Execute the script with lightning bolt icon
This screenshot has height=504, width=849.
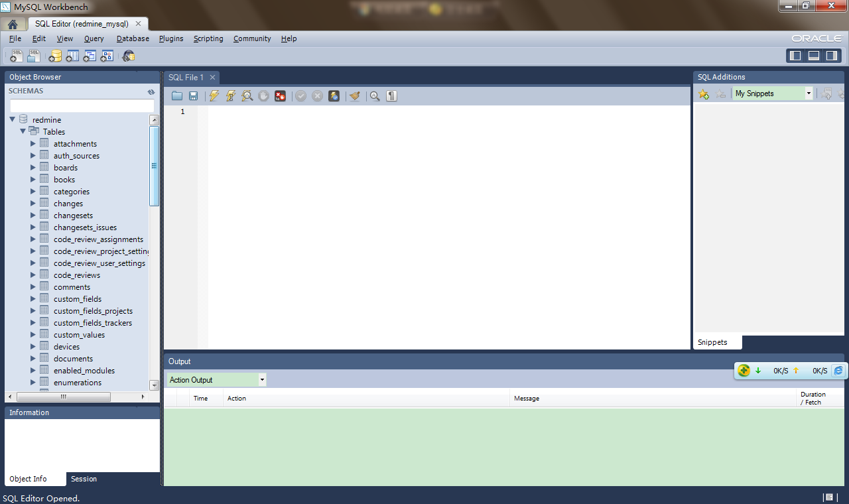214,96
